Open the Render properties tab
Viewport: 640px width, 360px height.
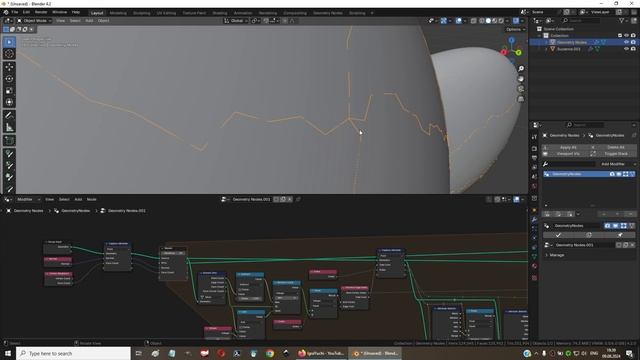click(534, 149)
